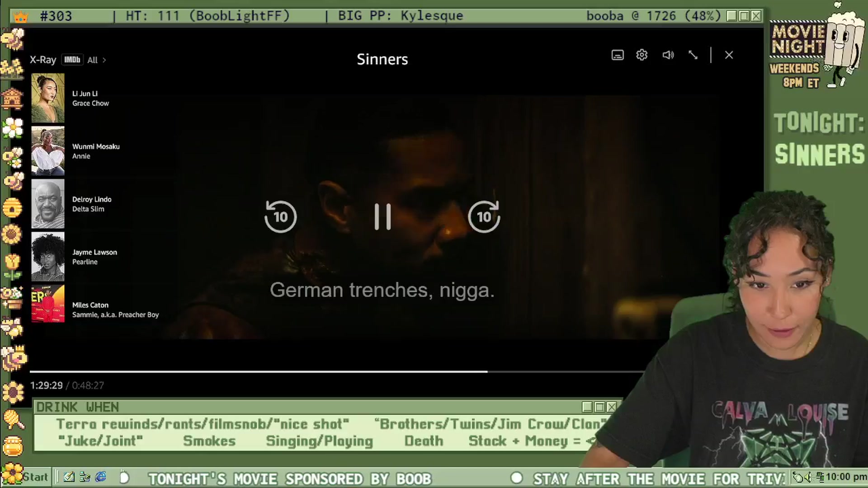Image resolution: width=868 pixels, height=488 pixels.
Task: Click 'booba @ 1726 (48%)' in the top bar
Action: click(x=654, y=16)
